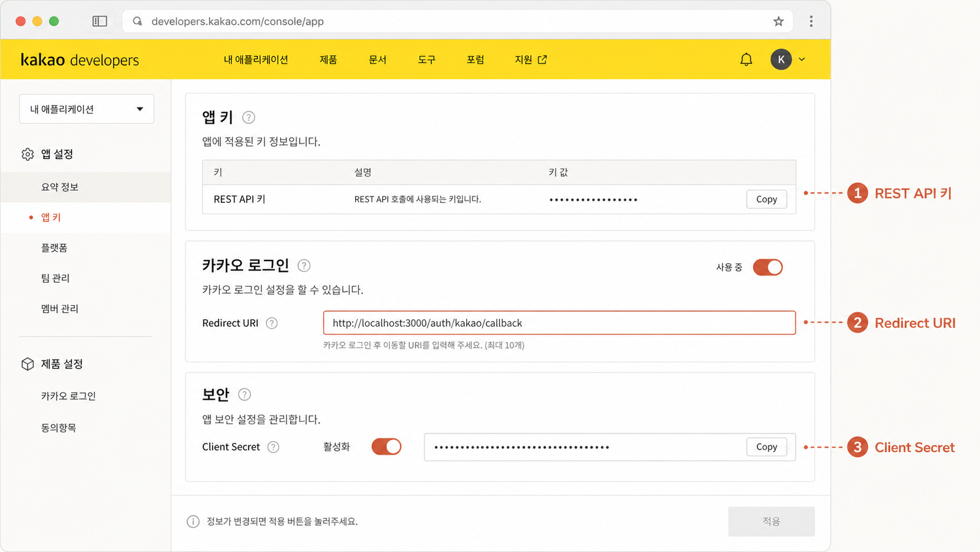
Task: Open notifications bell
Action: [x=746, y=59]
